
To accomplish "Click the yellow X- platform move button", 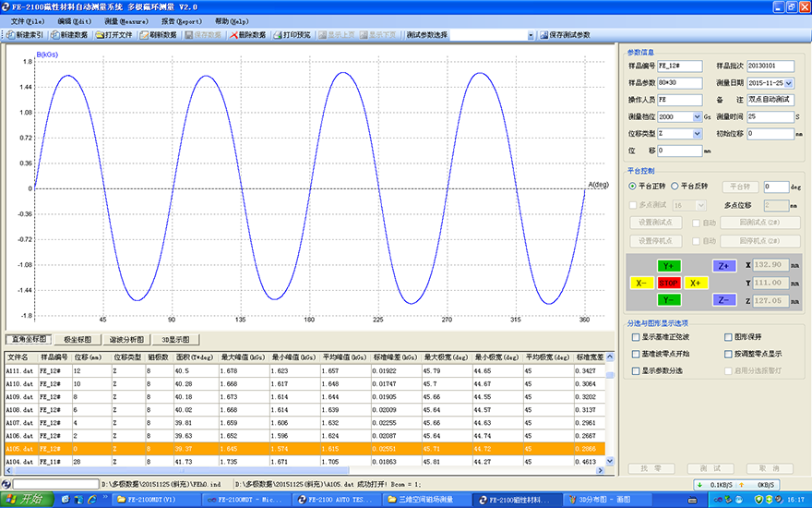I will (641, 283).
